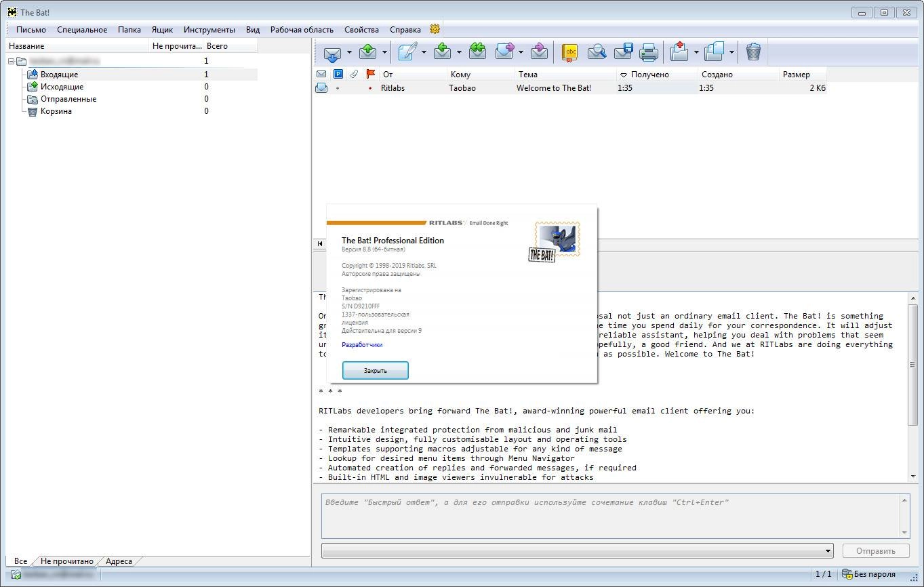Click the The Bat! stamp logo in About dialog
The width and height of the screenshot is (924, 587).
[x=555, y=242]
